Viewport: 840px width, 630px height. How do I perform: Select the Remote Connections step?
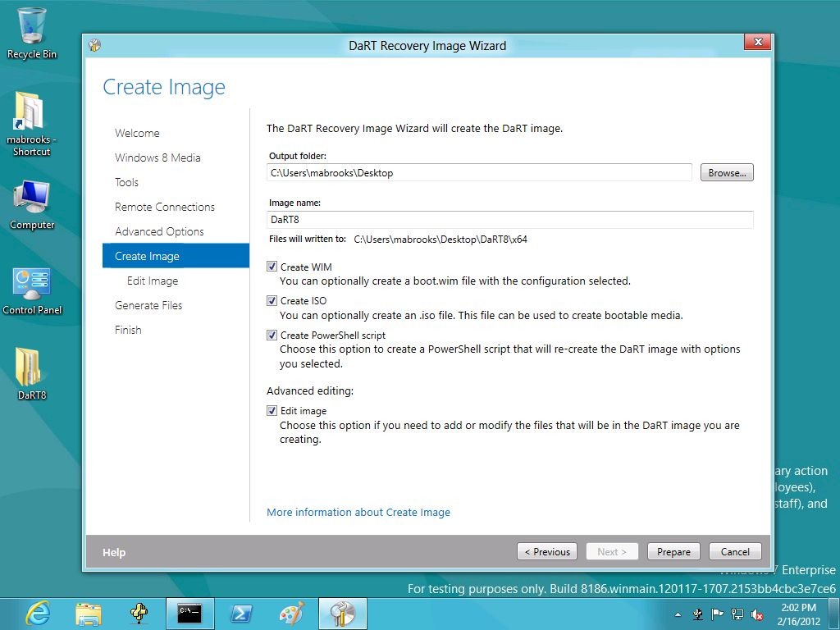tap(164, 207)
